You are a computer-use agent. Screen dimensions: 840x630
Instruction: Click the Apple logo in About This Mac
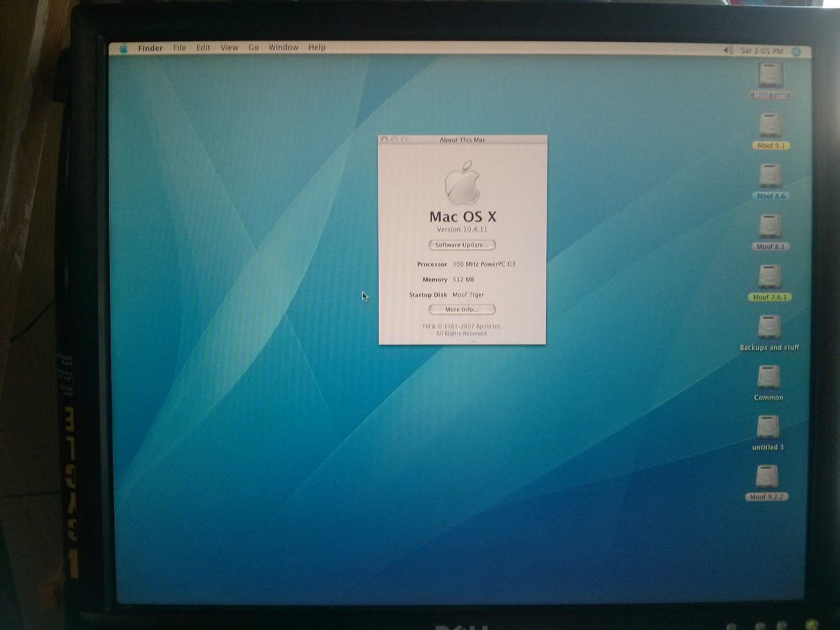(462, 183)
